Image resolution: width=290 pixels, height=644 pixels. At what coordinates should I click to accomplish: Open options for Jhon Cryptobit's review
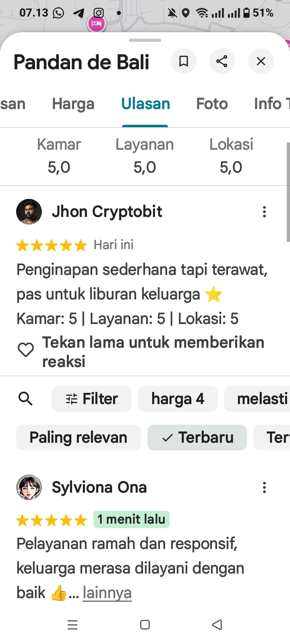(x=264, y=212)
